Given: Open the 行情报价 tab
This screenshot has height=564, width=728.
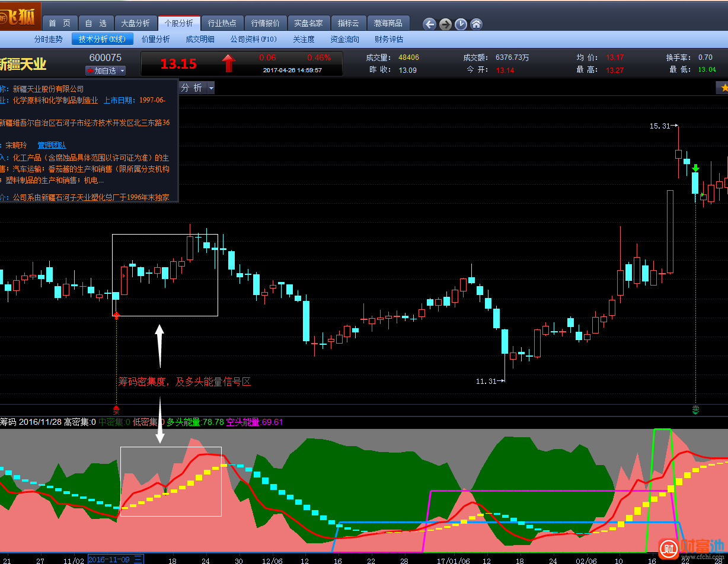Looking at the screenshot, I should click(266, 24).
